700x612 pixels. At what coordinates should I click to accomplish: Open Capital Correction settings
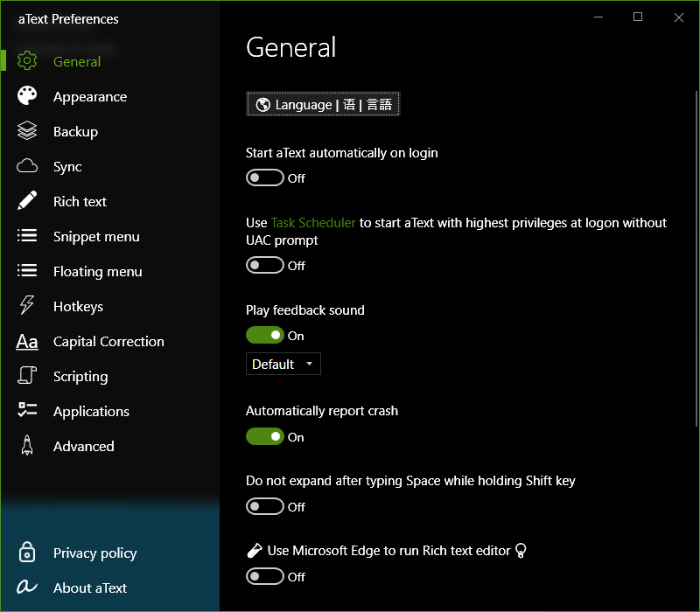click(x=108, y=341)
